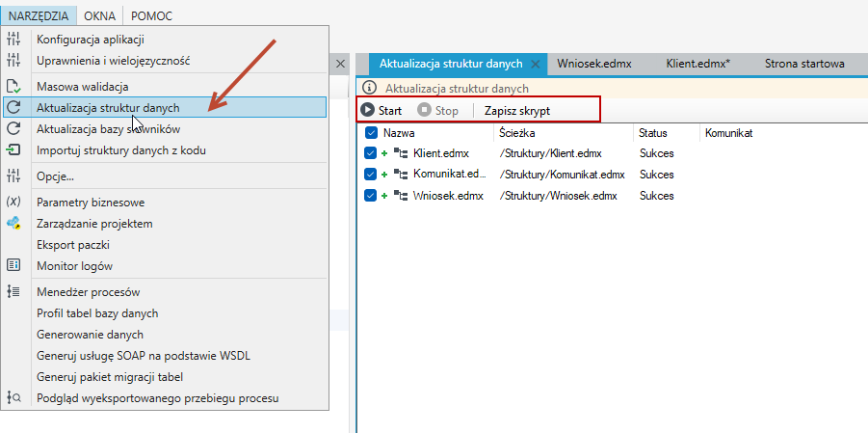Click the log icon beside Monitor logów
868x433 pixels.
point(13,265)
